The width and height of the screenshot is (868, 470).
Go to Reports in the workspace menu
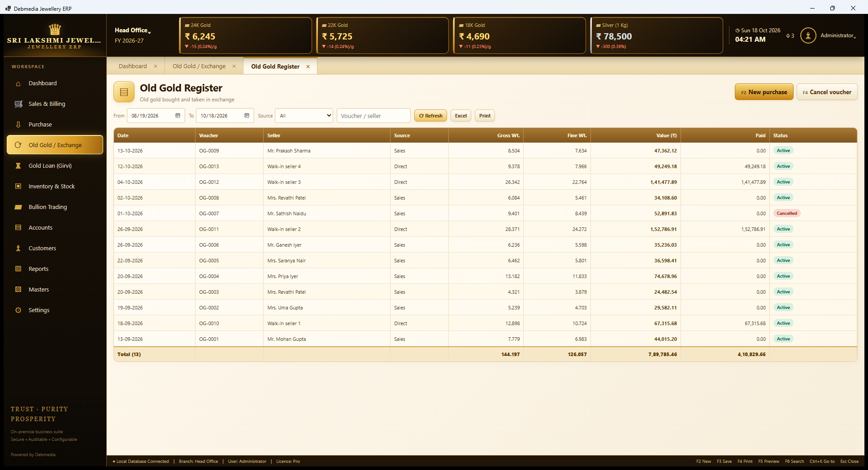[55, 269]
